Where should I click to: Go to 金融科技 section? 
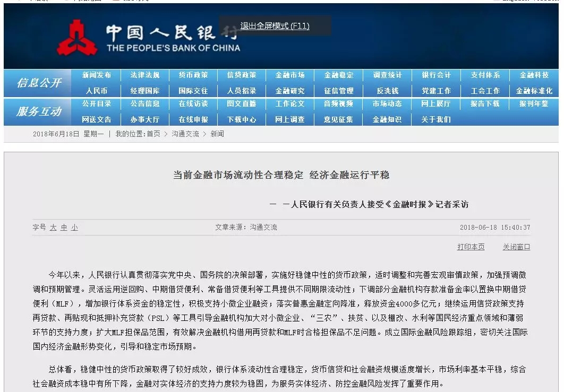tap(534, 75)
